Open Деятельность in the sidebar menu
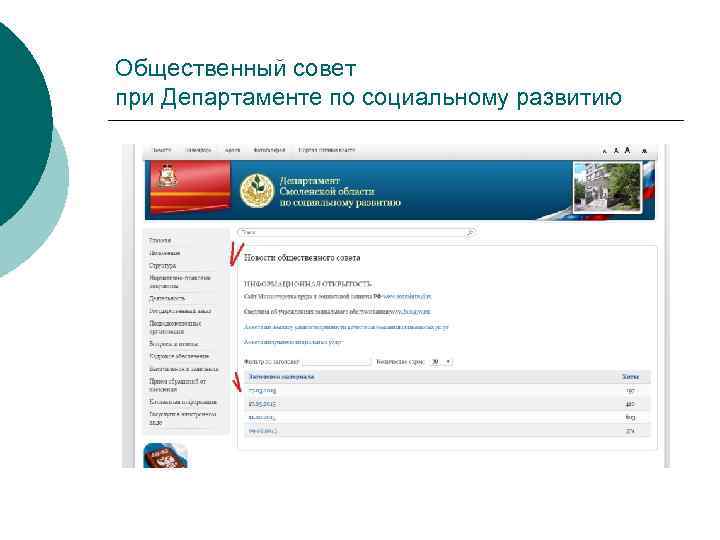720x540 pixels. (x=167, y=298)
